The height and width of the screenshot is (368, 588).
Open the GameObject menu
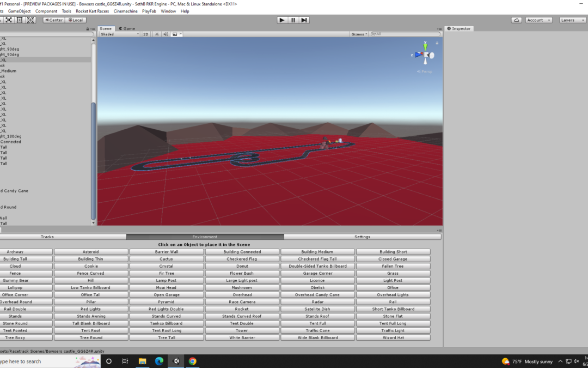tap(20, 11)
